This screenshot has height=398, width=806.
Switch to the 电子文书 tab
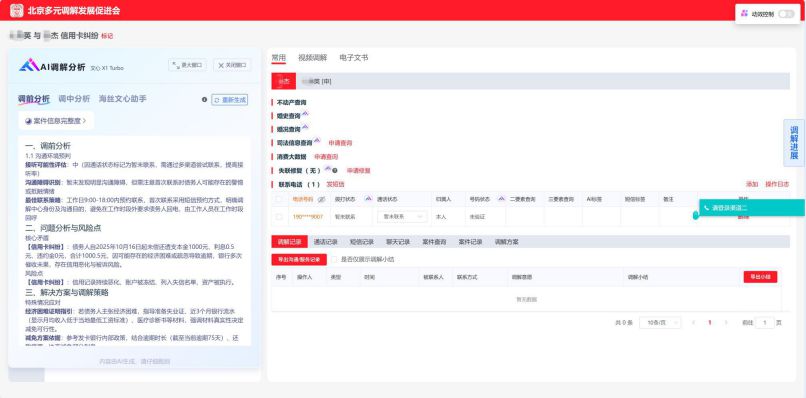pos(354,58)
